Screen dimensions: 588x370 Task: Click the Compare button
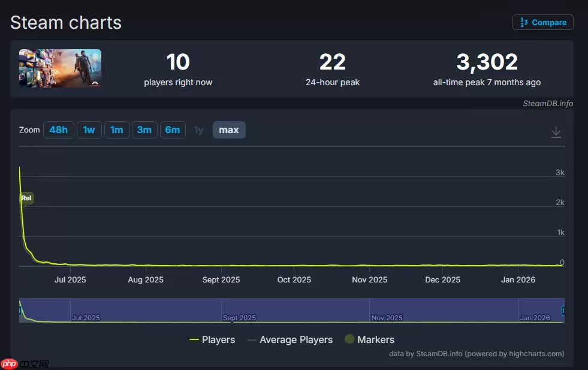[x=542, y=22]
